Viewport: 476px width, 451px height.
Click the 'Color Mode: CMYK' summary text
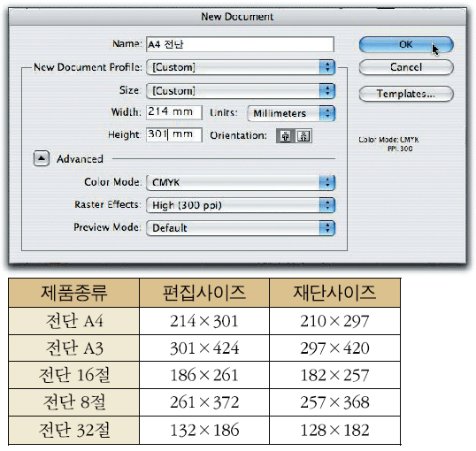click(x=388, y=140)
